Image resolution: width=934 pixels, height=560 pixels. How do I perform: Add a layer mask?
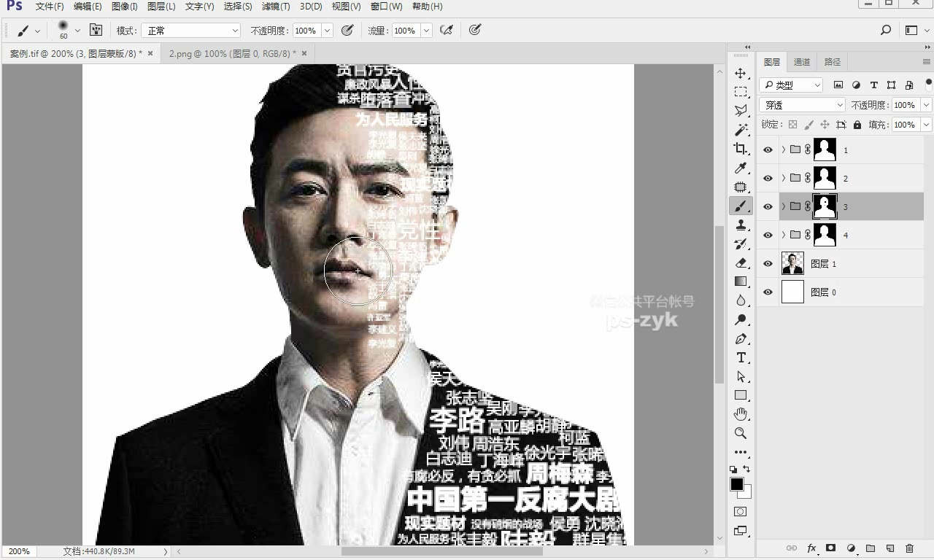pyautogui.click(x=830, y=548)
